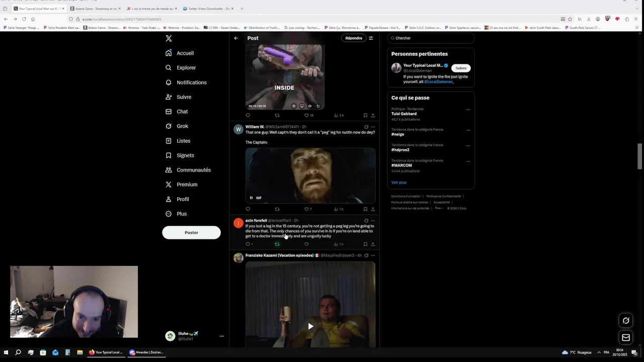Expand the Plus menu
The height and width of the screenshot is (362, 644).
(176, 214)
